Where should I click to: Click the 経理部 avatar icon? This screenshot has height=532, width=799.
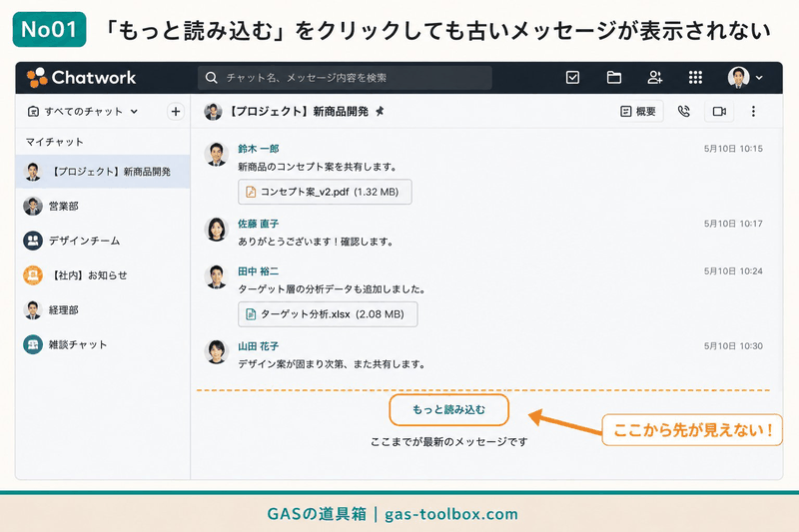(x=33, y=310)
